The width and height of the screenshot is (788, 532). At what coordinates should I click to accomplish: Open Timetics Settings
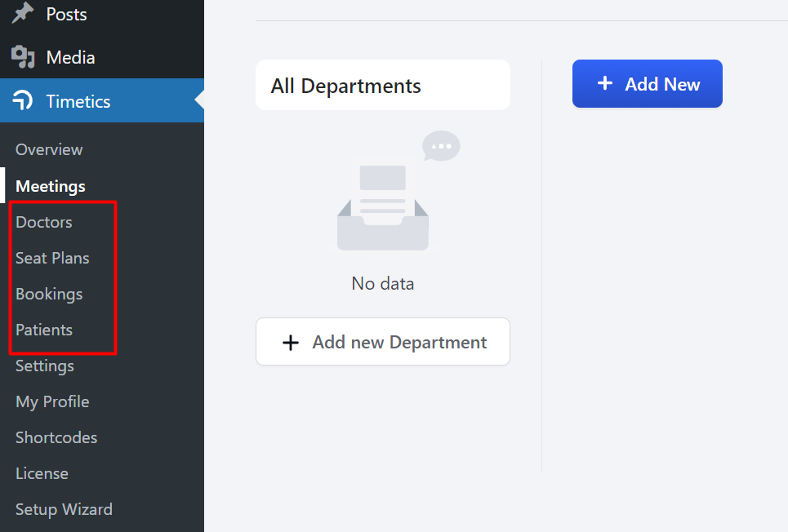point(45,366)
